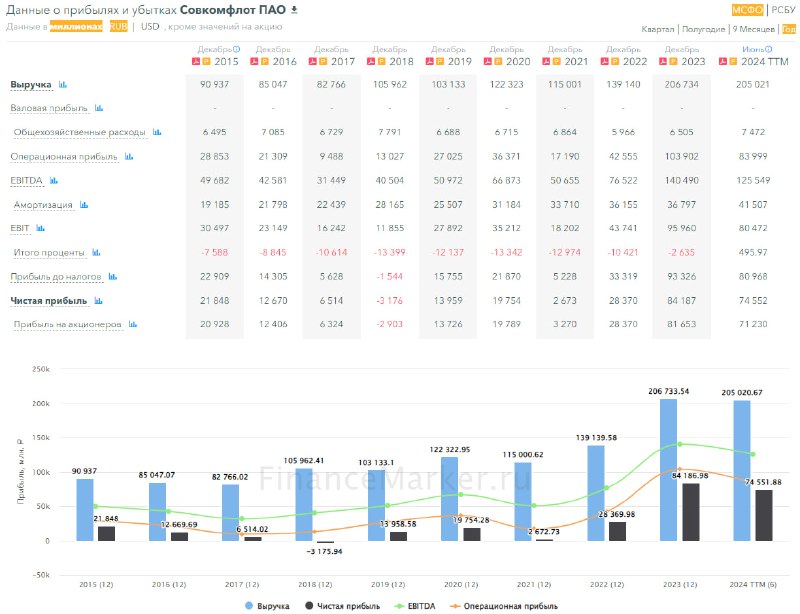Select the Амортизация value 41 507
Screen dimensions: 800x614
(753, 205)
